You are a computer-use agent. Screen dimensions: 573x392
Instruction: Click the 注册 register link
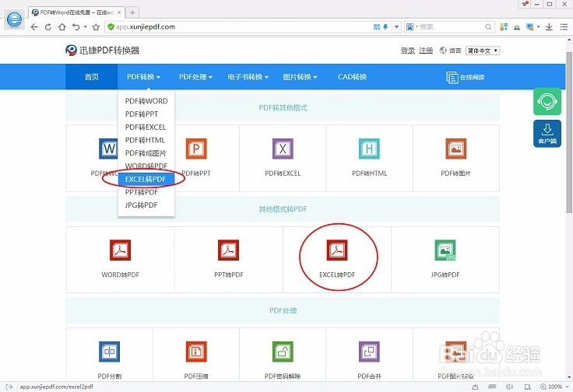(426, 51)
